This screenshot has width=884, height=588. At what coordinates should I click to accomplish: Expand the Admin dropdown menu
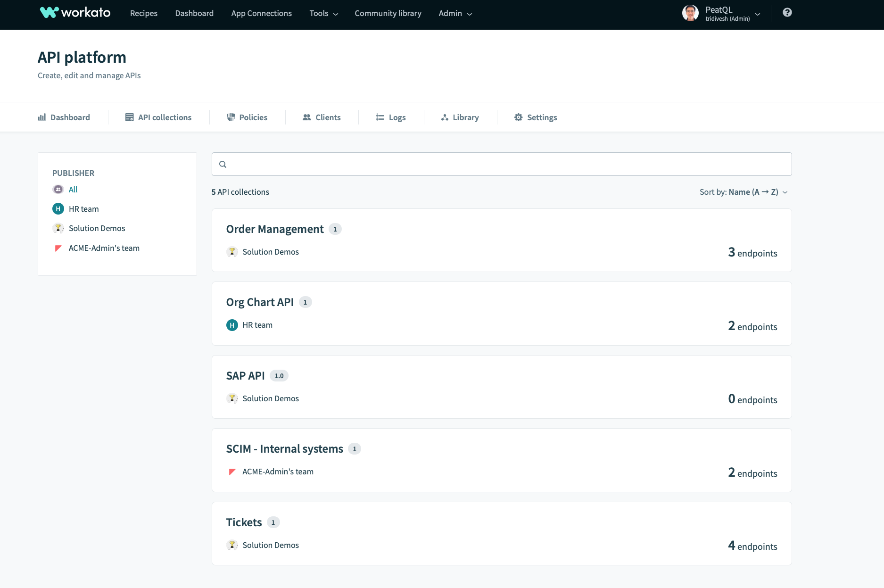point(455,13)
